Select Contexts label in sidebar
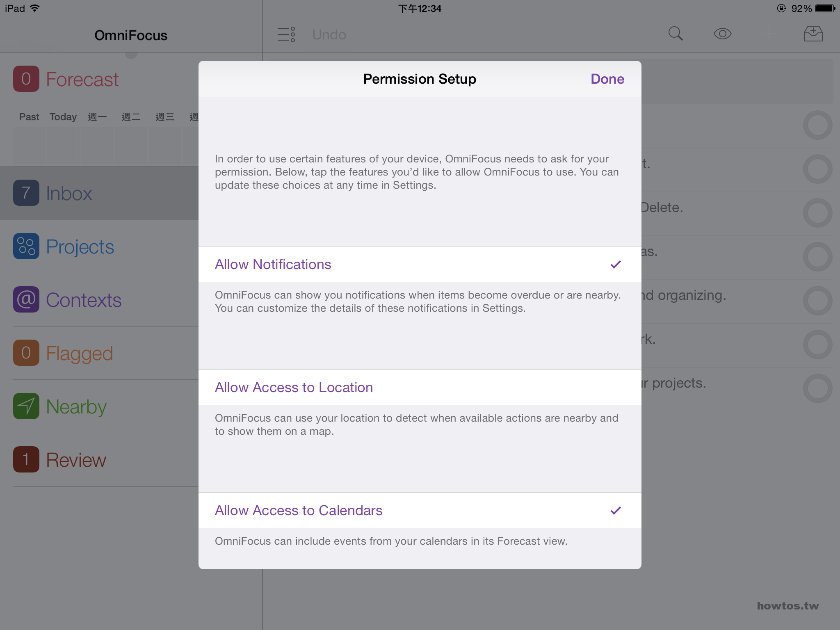This screenshot has height=630, width=840. [x=84, y=300]
